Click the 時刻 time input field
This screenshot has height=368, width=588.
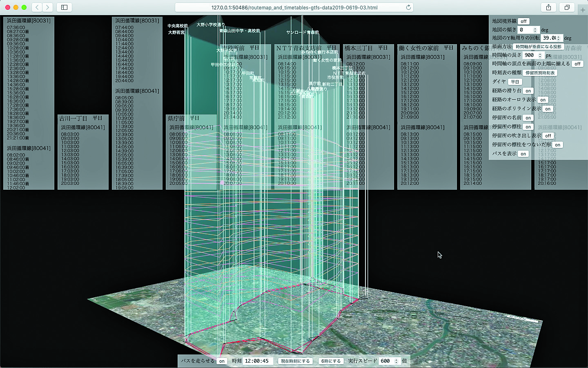pyautogui.click(x=257, y=361)
